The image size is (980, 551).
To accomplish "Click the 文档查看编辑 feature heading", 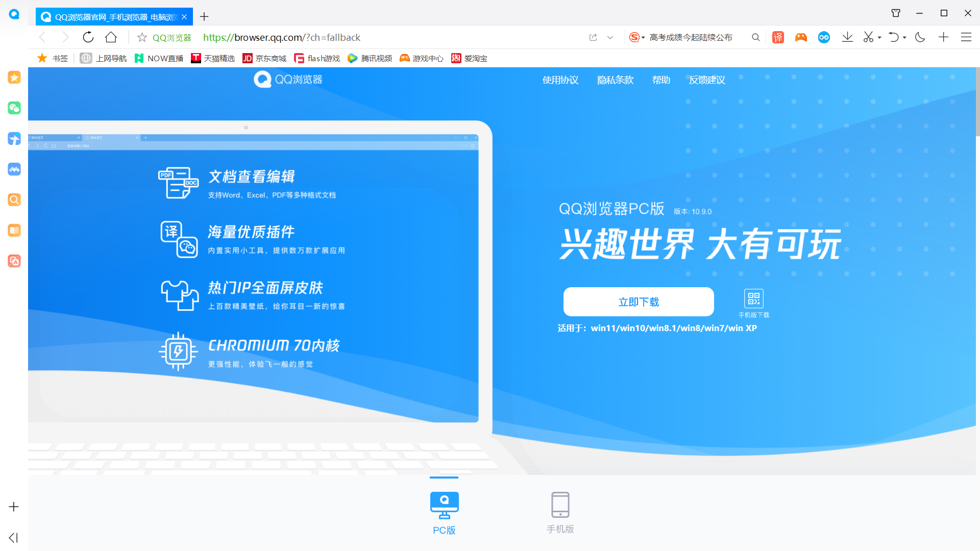I will point(251,177).
